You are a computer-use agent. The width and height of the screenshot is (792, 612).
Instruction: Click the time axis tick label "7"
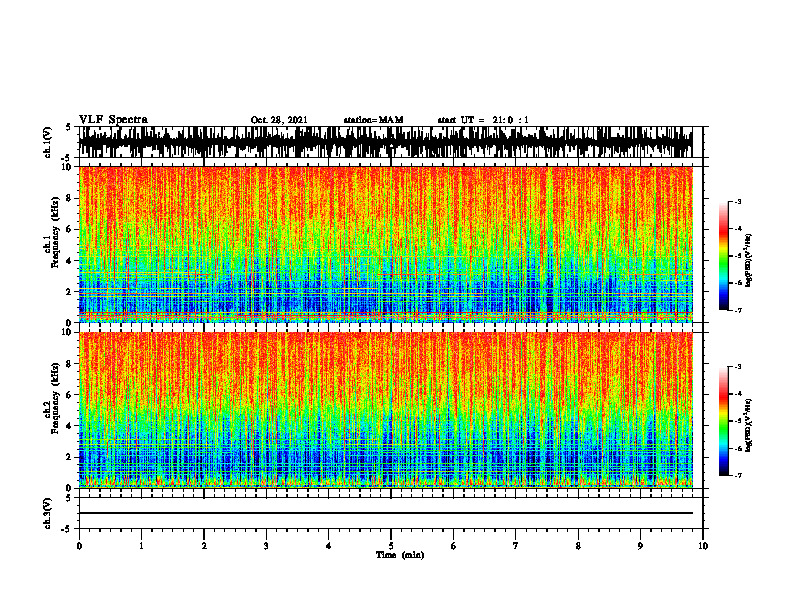coord(516,546)
